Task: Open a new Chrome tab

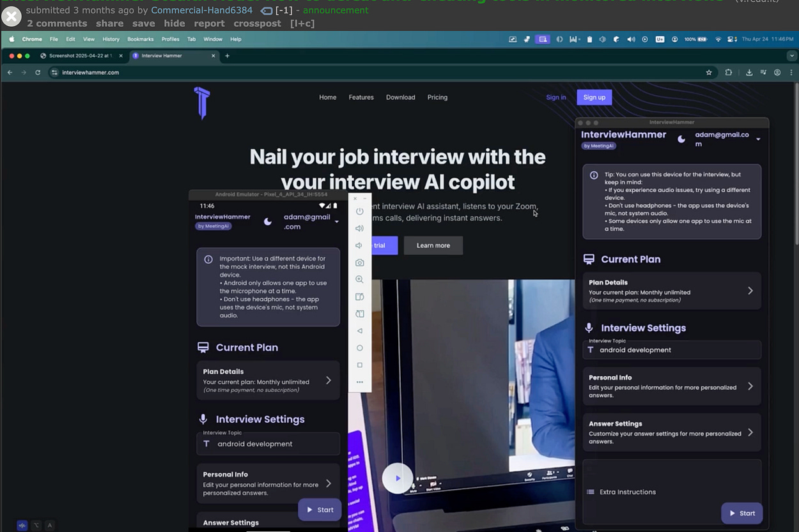Action: [x=227, y=56]
